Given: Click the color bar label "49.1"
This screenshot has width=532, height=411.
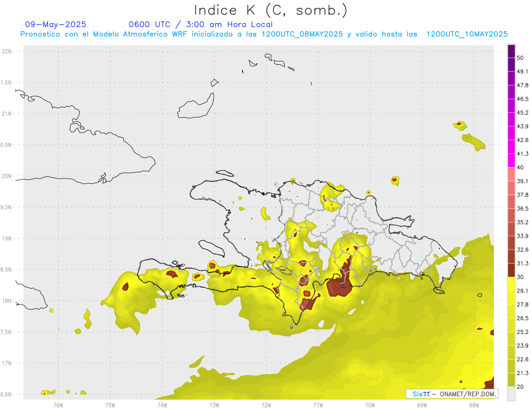Looking at the screenshot, I should point(523,71).
